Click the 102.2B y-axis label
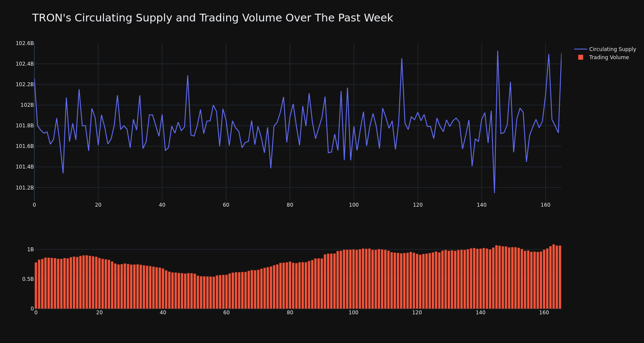Viewport: 644px width, 343px height. pyautogui.click(x=24, y=84)
